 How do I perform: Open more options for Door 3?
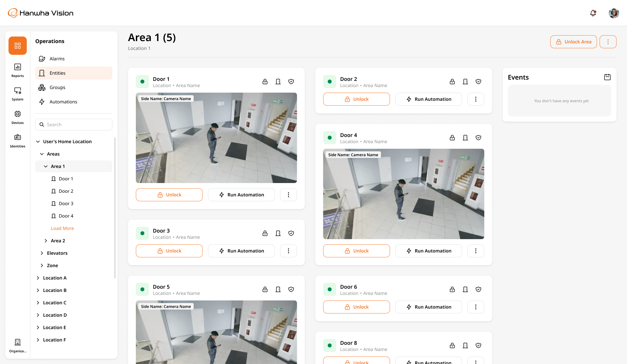[288, 251]
